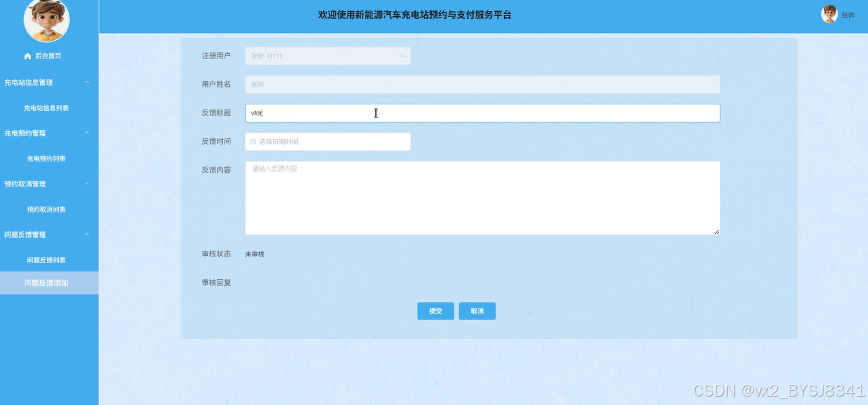Click the clock icon in 反馈时间 field
This screenshot has height=405, width=868.
[x=253, y=142]
